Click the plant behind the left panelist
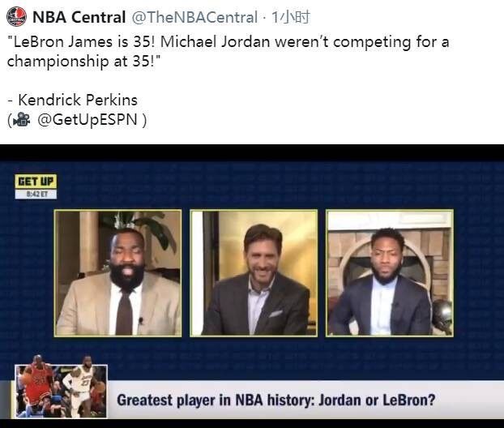Viewport: 504px width, 428px height. click(x=154, y=232)
